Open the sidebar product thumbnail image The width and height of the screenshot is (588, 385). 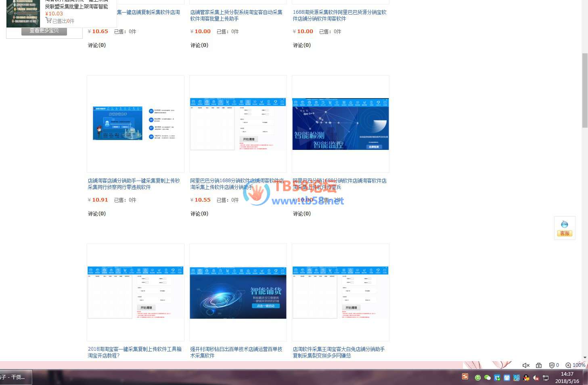[x=23, y=13]
